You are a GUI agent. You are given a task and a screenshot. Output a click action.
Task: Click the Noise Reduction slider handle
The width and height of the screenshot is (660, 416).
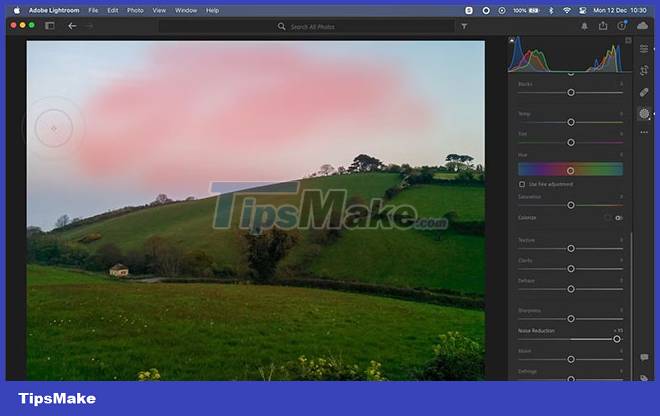(x=617, y=339)
